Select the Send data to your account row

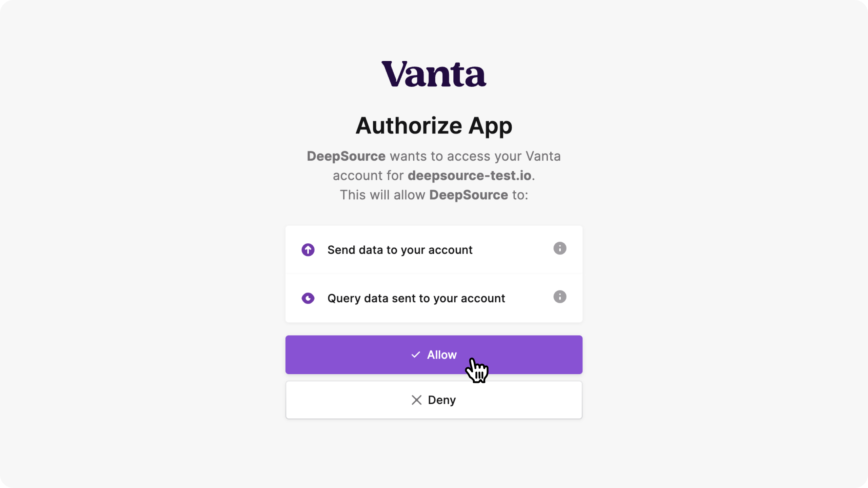tap(434, 250)
